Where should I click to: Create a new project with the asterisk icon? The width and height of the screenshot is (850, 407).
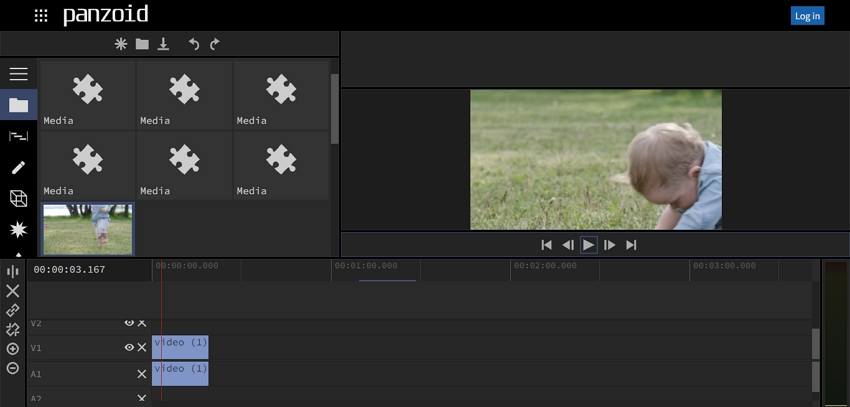[x=121, y=44]
